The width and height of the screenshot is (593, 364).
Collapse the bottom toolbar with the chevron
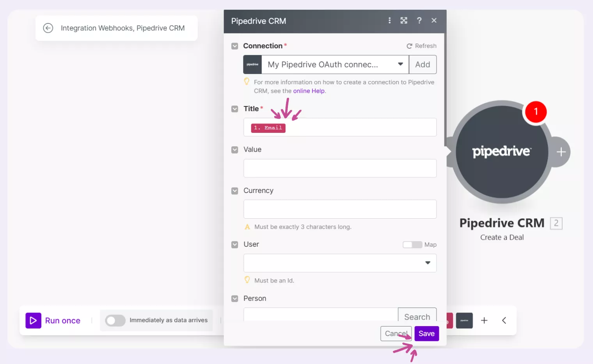pos(504,320)
